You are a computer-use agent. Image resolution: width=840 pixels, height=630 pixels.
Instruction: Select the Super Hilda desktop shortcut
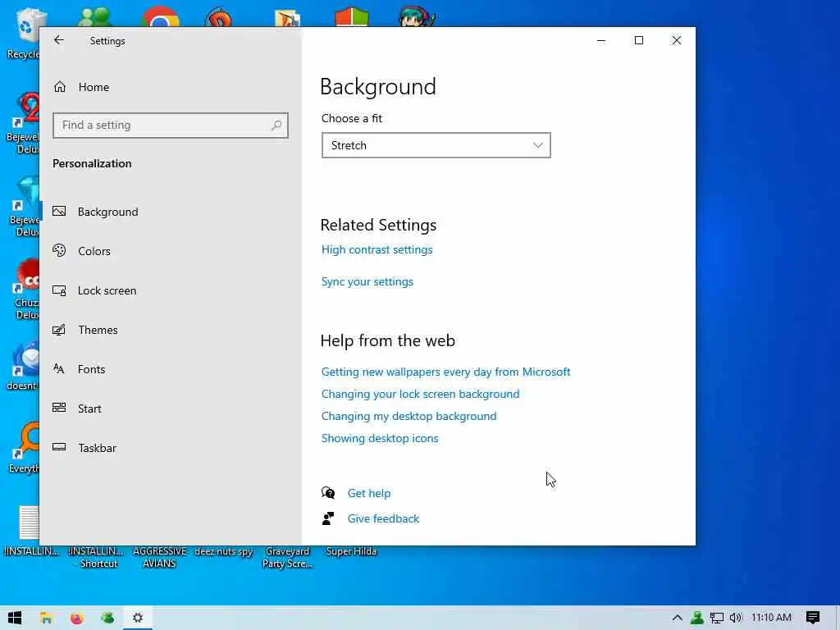[x=351, y=551]
